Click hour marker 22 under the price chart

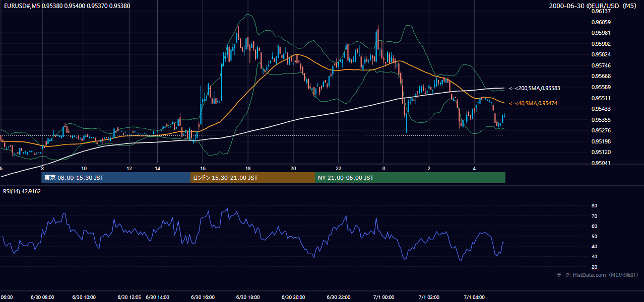[339, 169]
